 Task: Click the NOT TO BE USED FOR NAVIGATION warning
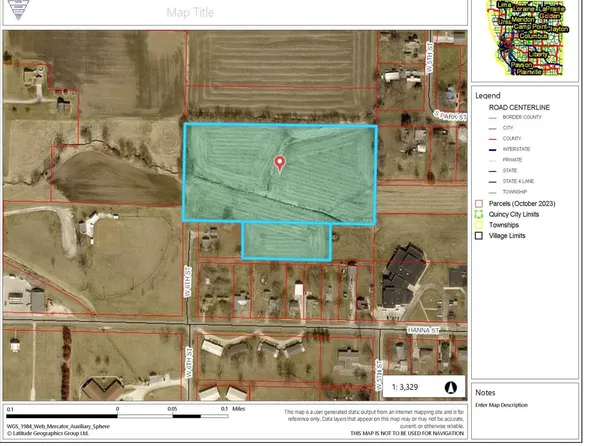pyautogui.click(x=407, y=433)
